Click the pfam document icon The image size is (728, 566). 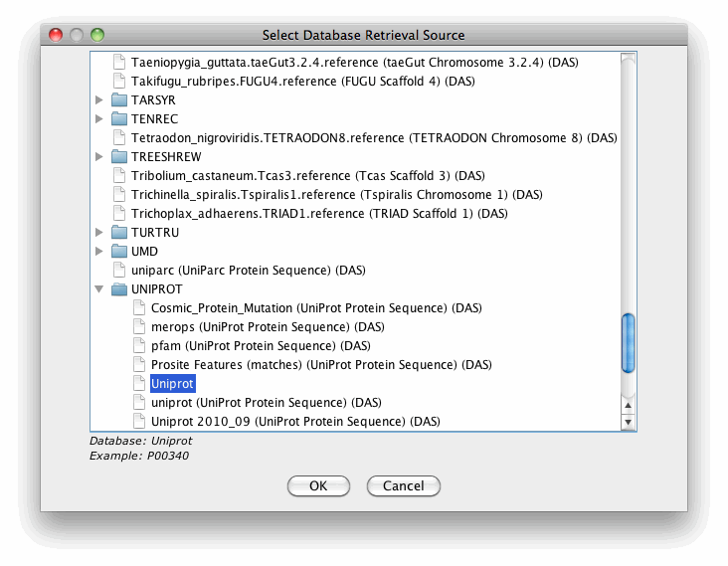click(x=140, y=346)
